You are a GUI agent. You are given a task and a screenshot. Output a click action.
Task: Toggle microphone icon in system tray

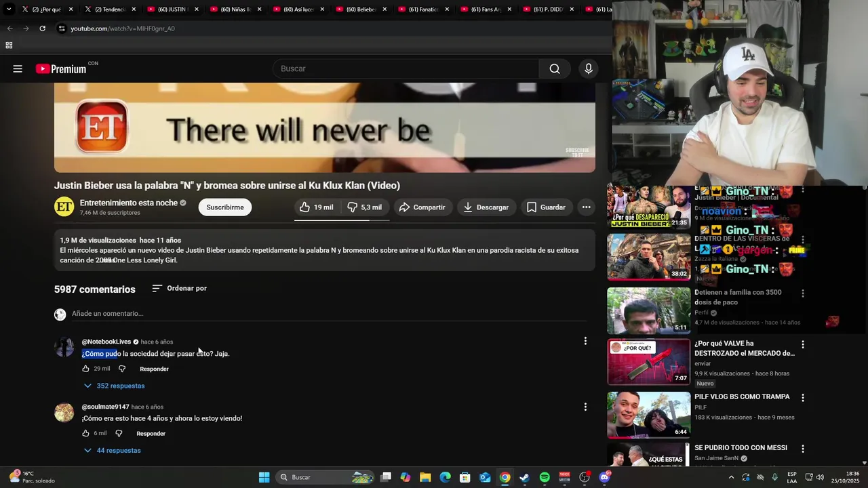pos(774,477)
